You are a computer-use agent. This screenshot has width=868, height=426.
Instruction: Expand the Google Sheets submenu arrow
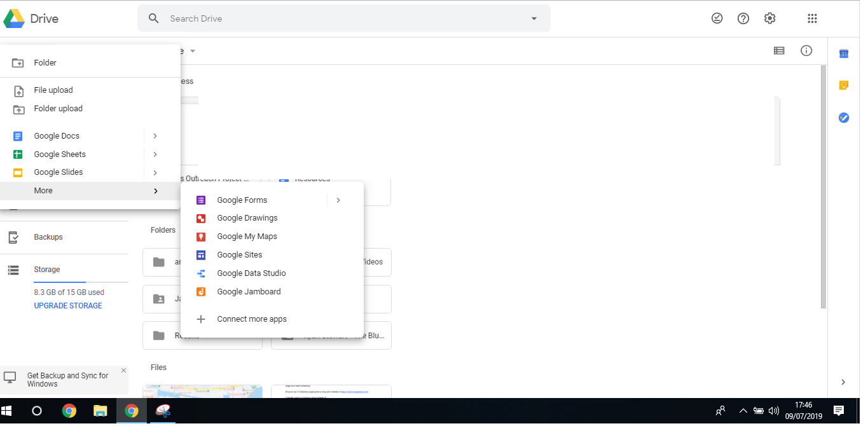tap(155, 155)
